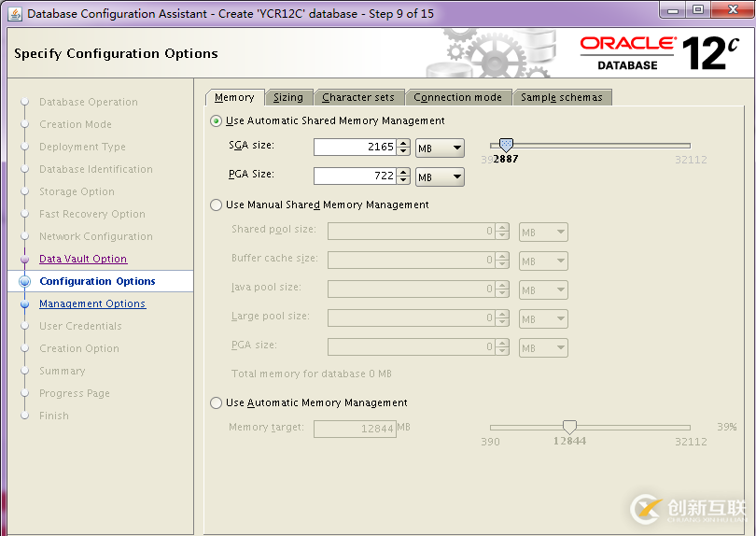Open Buffer cache size MB dropdown

coord(543,261)
